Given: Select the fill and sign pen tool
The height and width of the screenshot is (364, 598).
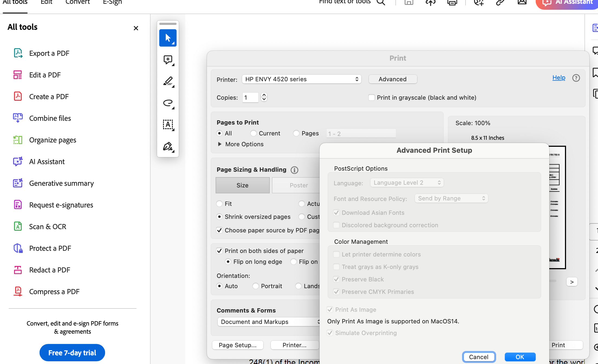Looking at the screenshot, I should click(x=168, y=147).
